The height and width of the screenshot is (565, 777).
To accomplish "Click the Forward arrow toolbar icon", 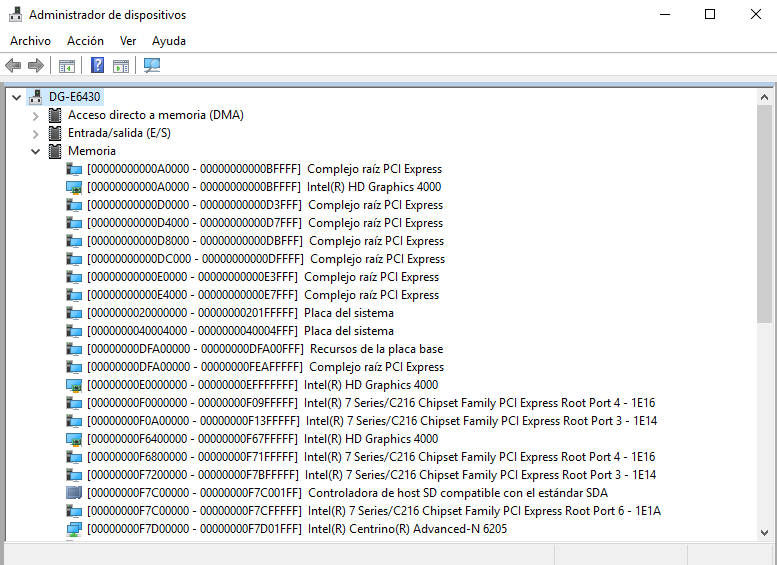I will 36,65.
